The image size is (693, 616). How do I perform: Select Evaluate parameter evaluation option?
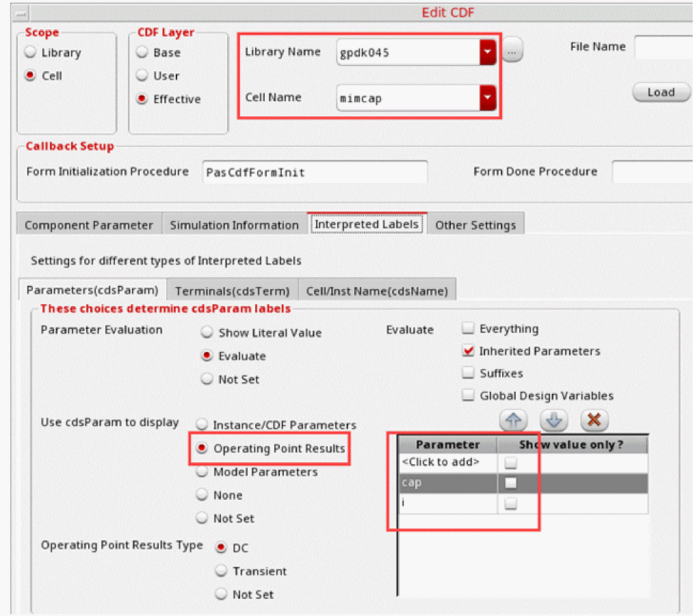click(x=207, y=356)
